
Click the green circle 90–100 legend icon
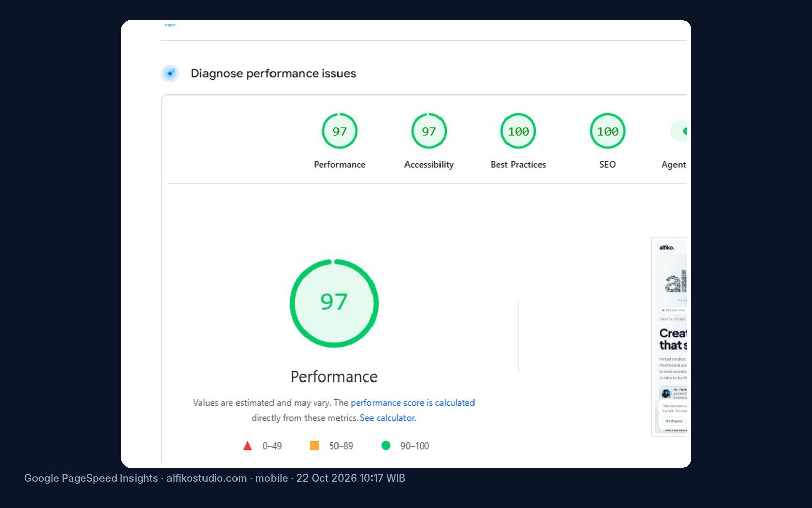pyautogui.click(x=386, y=446)
